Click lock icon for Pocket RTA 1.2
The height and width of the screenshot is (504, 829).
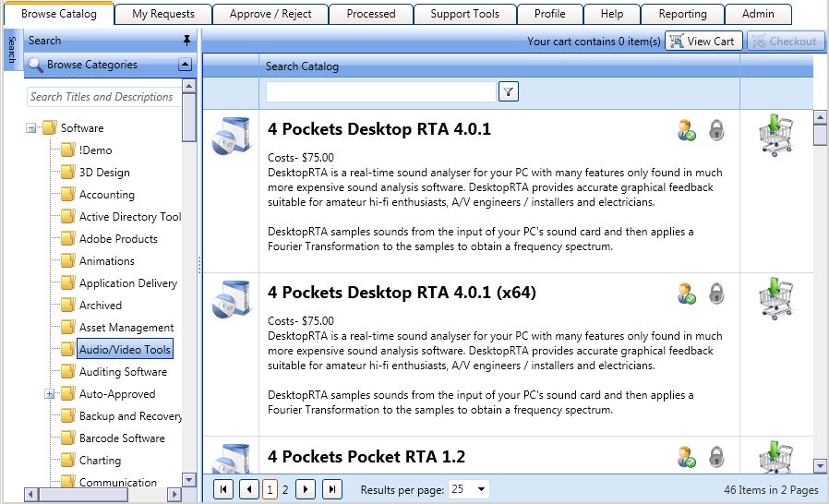tap(716, 457)
